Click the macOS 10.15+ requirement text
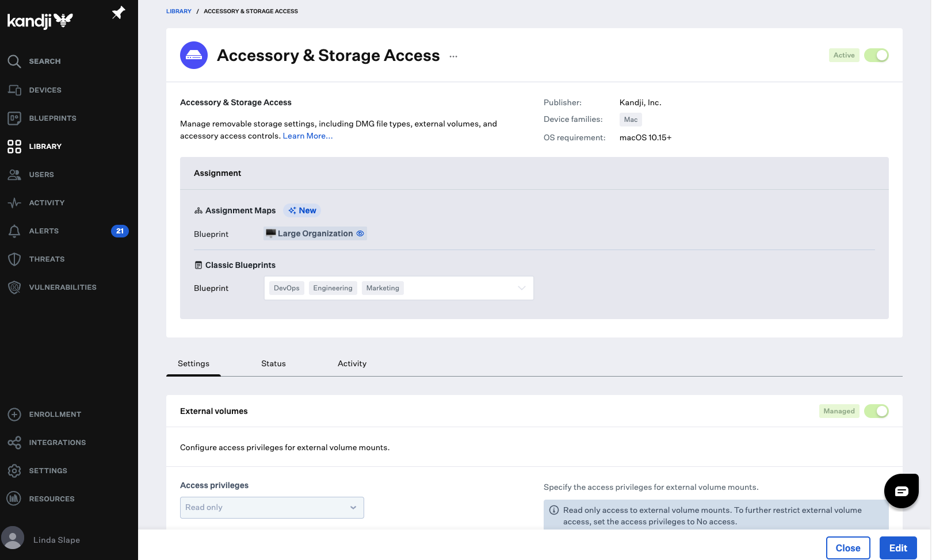This screenshot has height=560, width=932. pos(645,138)
